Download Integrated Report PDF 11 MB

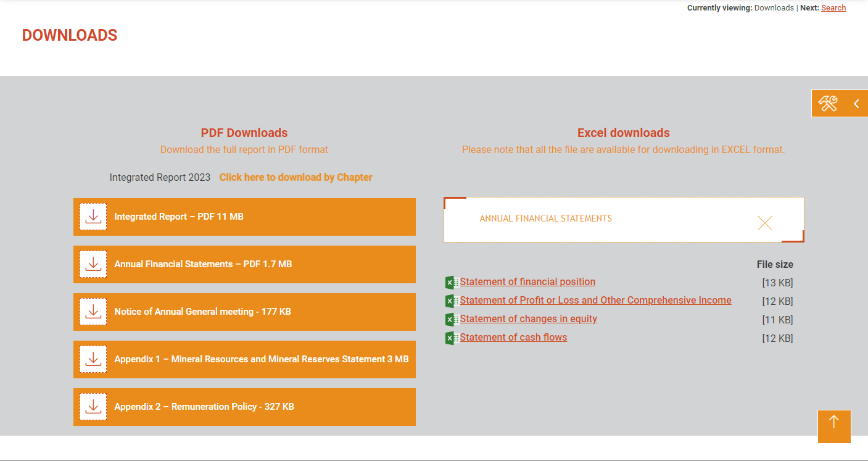[x=244, y=217]
